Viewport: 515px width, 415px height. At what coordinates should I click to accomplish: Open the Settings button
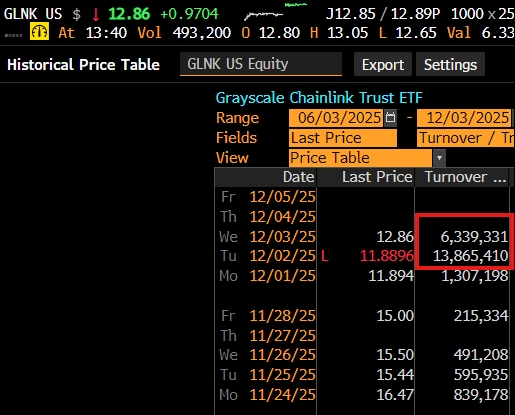click(x=450, y=64)
